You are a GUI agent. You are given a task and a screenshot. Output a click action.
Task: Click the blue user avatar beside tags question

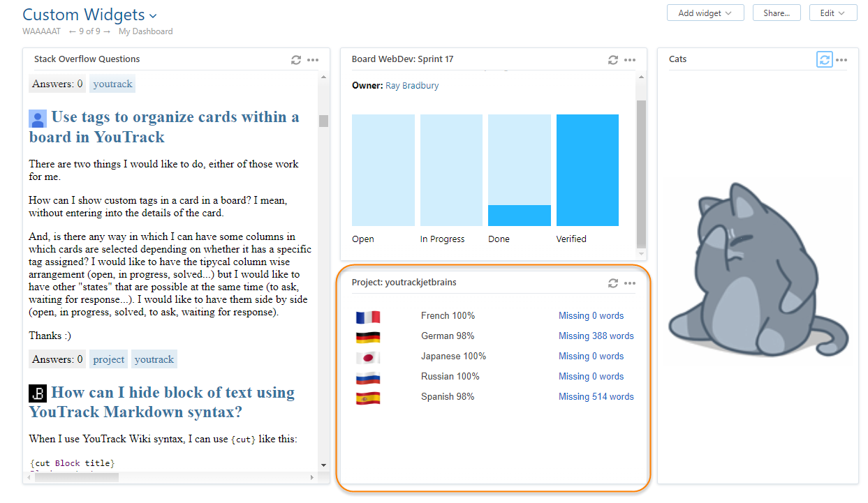[x=38, y=119]
